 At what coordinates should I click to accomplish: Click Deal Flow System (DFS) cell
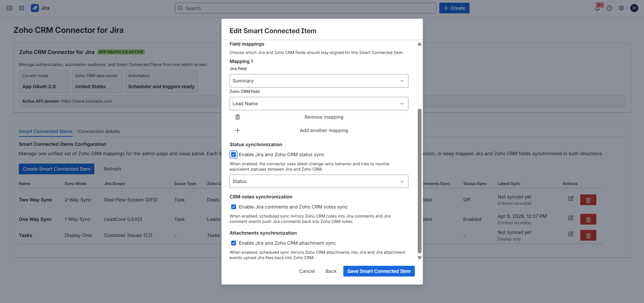(131, 200)
